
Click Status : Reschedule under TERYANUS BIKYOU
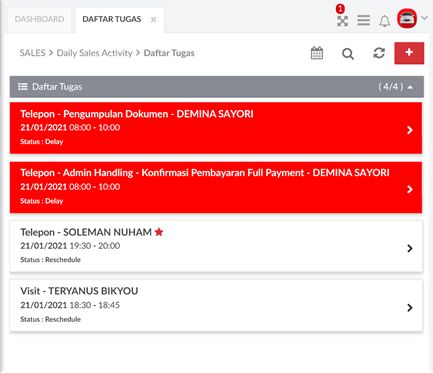(x=50, y=319)
